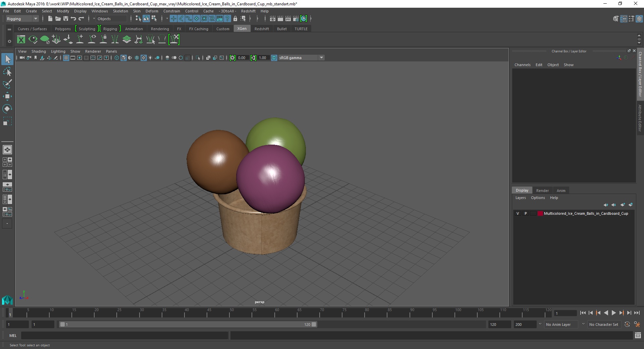Open the Channels menu in Channel Box
This screenshot has height=349, width=644.
point(522,65)
